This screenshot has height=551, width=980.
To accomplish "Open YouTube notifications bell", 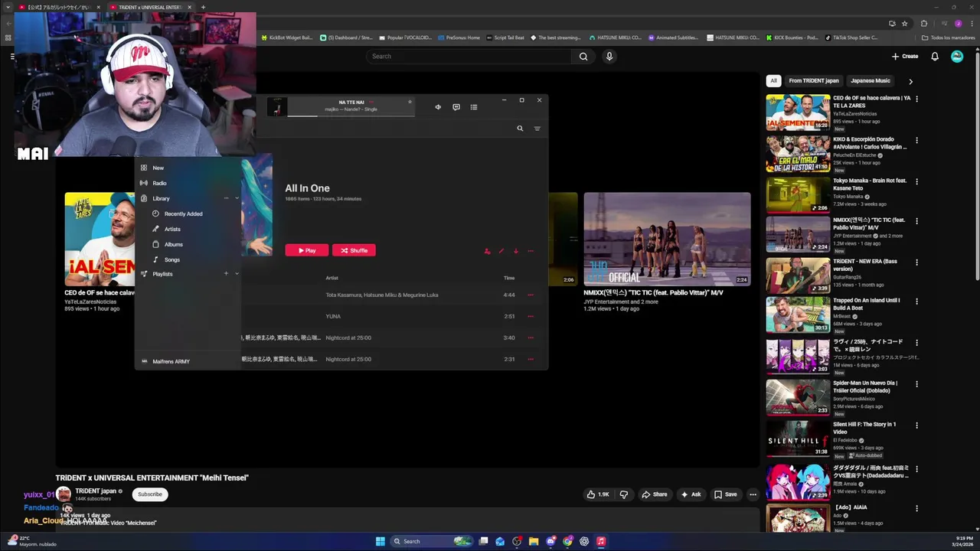I will [x=935, y=56].
